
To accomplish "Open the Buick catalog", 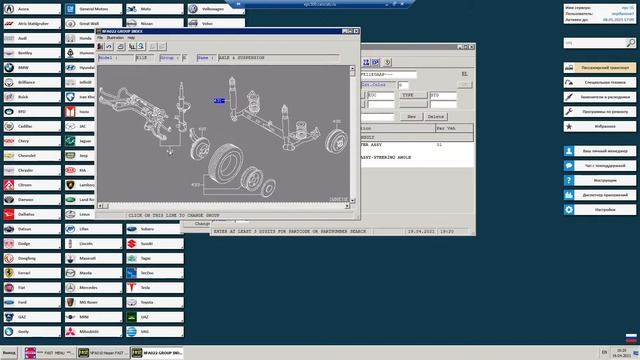I will coord(32,97).
